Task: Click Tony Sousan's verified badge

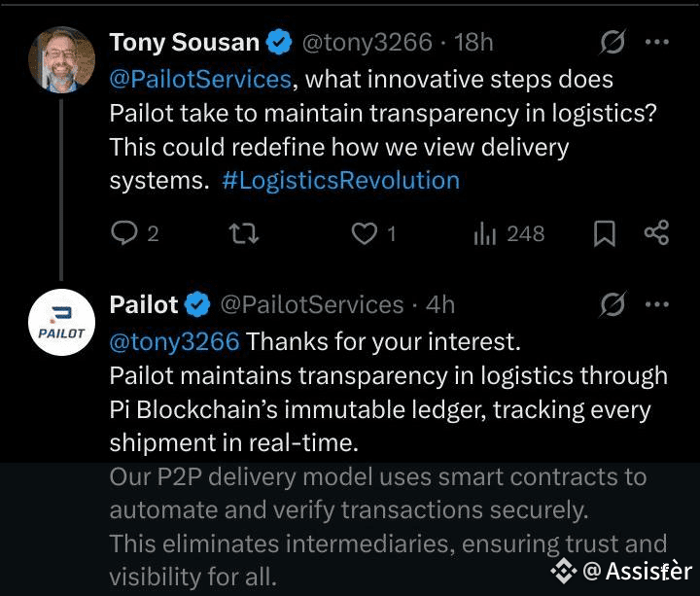Action: click(x=279, y=43)
